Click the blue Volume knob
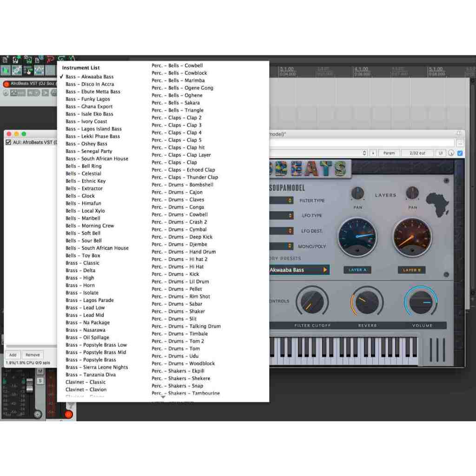 tap(421, 302)
